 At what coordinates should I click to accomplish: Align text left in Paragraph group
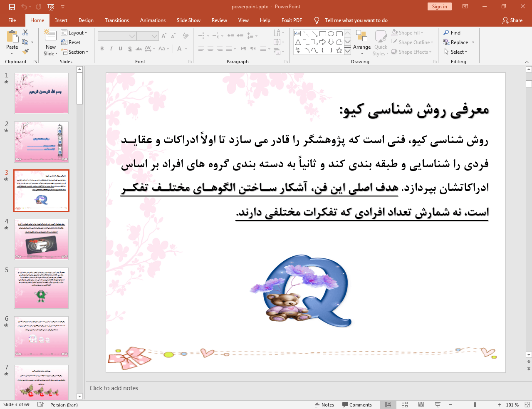(x=201, y=49)
